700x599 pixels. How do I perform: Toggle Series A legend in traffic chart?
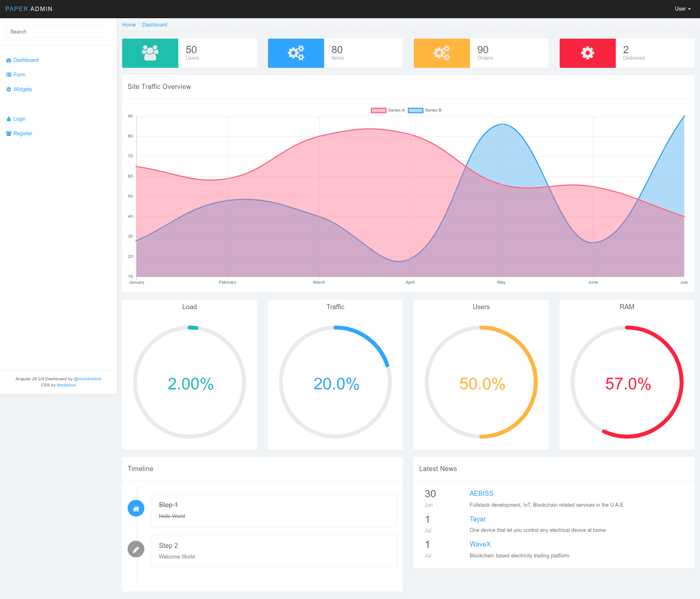point(388,110)
